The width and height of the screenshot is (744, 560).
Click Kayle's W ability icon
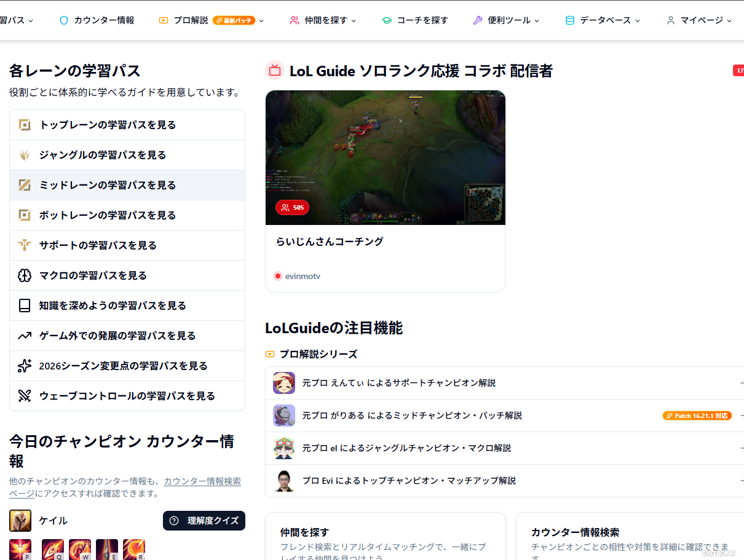[x=80, y=550]
